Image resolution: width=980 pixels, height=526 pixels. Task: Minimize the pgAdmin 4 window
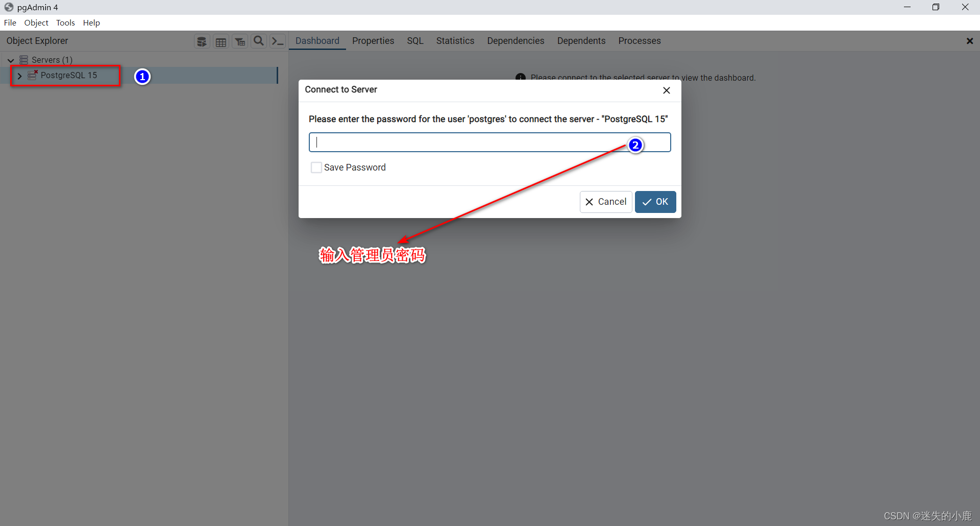coord(907,7)
